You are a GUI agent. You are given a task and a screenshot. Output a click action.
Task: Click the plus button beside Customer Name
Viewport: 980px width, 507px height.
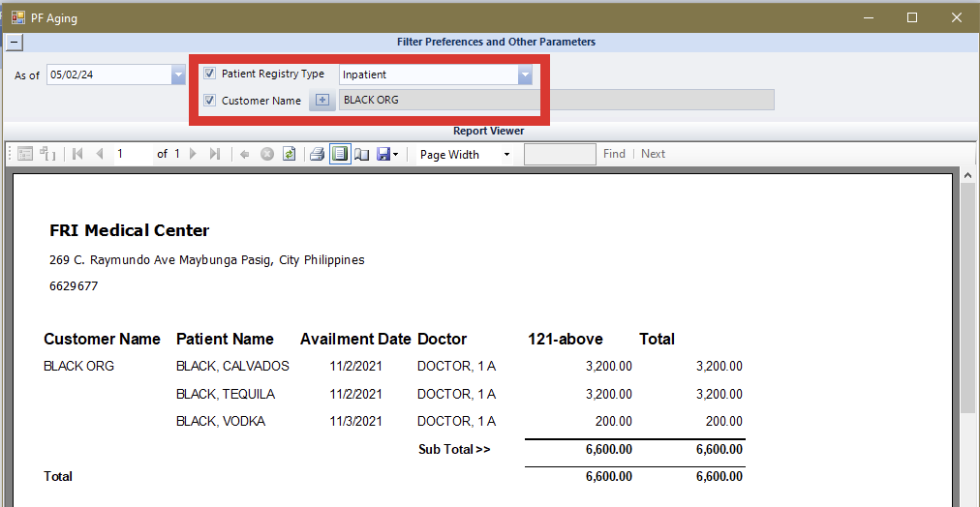pyautogui.click(x=322, y=100)
